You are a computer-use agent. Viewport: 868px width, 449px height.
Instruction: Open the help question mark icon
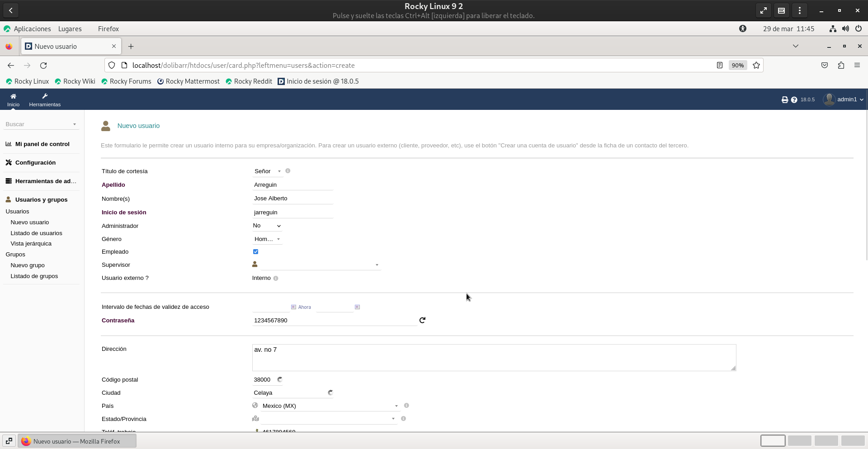[794, 100]
